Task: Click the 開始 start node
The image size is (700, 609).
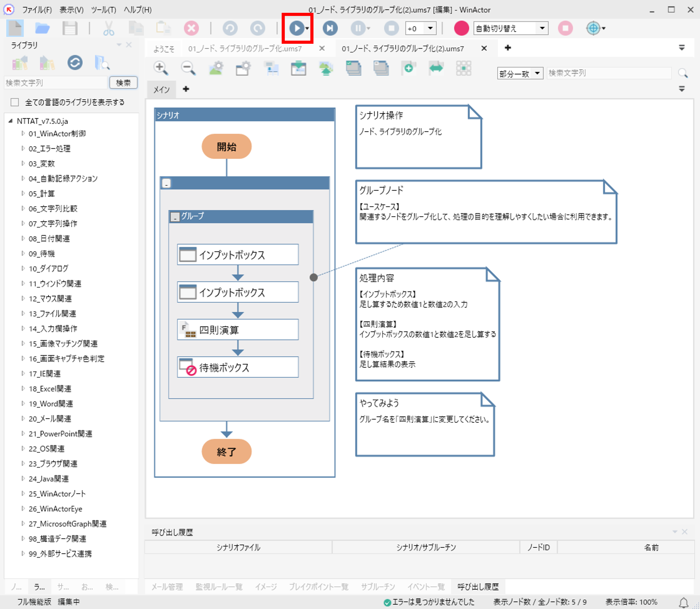Action: click(226, 147)
